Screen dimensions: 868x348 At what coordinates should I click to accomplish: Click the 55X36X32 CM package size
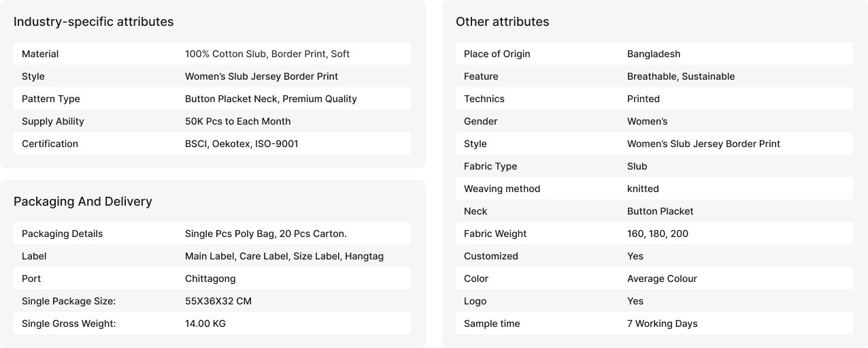[x=218, y=301]
